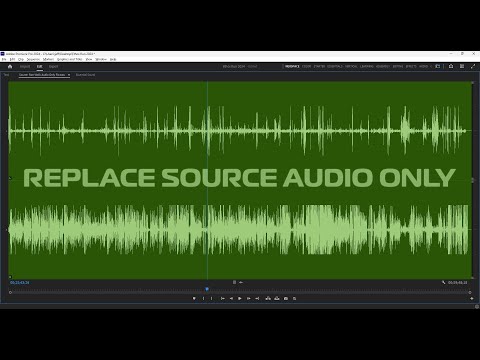The image size is (480, 360).
Task: Click the status bar icon at bottom right
Action: point(477,307)
